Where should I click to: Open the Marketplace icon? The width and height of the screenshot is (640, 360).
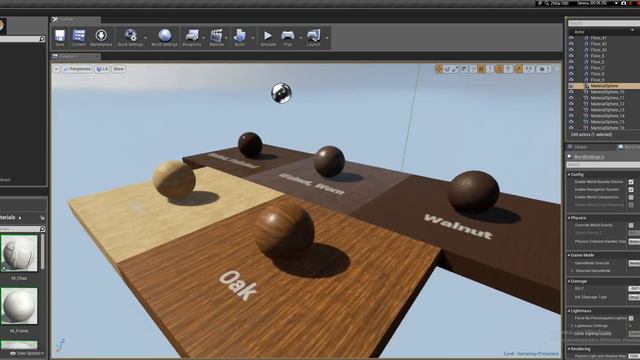(x=101, y=36)
